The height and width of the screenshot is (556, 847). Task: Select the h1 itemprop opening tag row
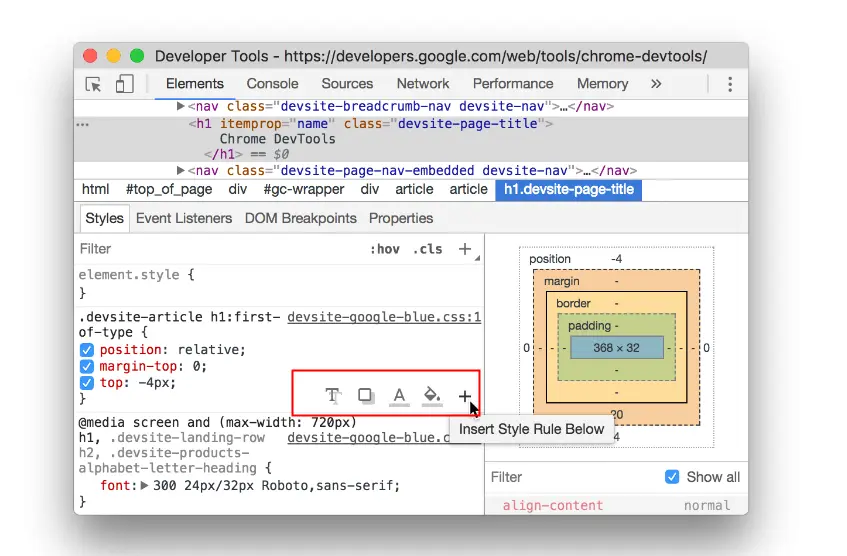point(371,124)
